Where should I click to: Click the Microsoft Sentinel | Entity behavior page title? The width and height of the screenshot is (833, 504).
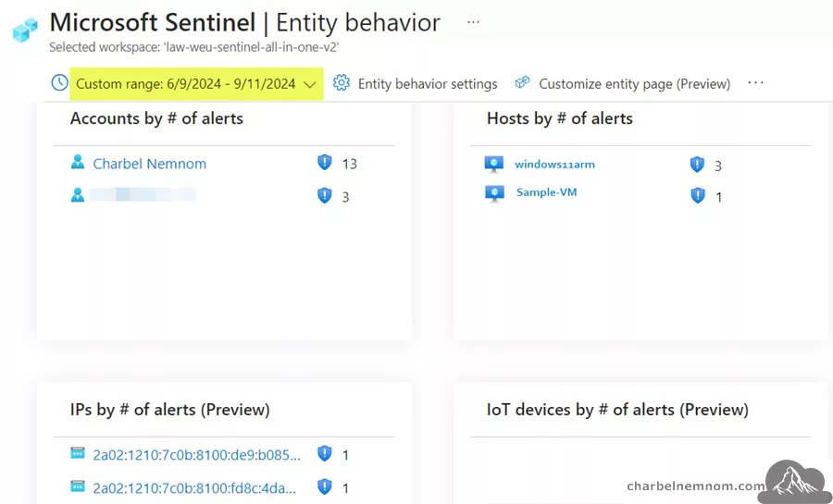245,23
